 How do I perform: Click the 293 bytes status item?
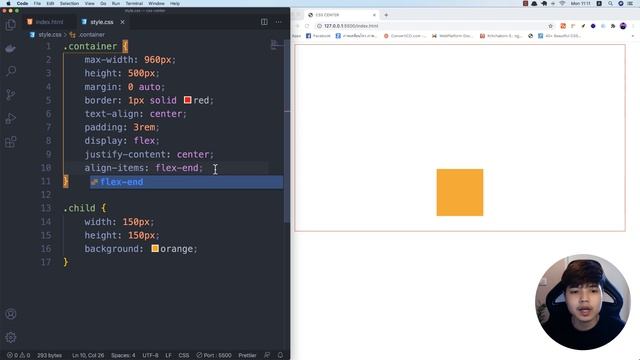pos(49,355)
